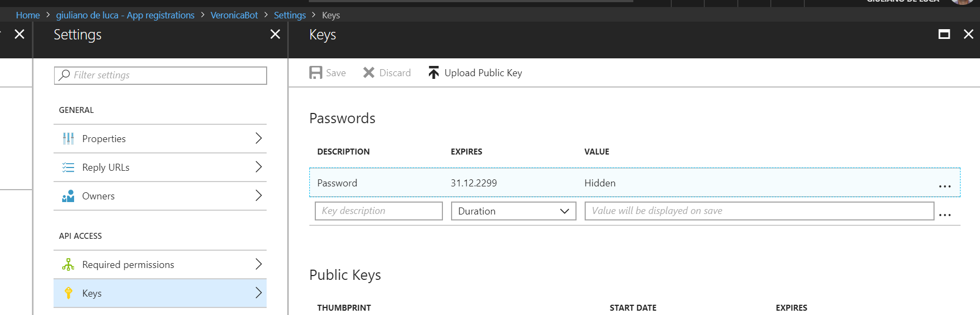Click the yellow Keys key icon

[x=68, y=293]
